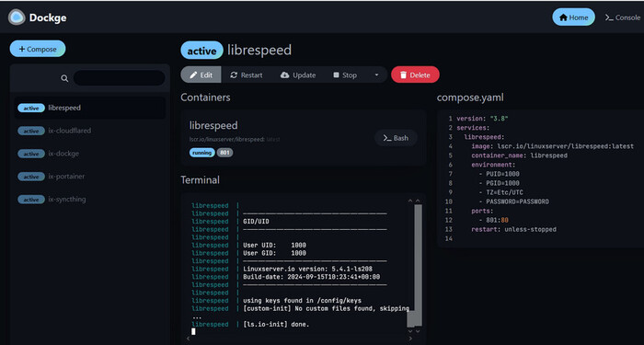
Task: Go to the Home page
Action: 573,17
